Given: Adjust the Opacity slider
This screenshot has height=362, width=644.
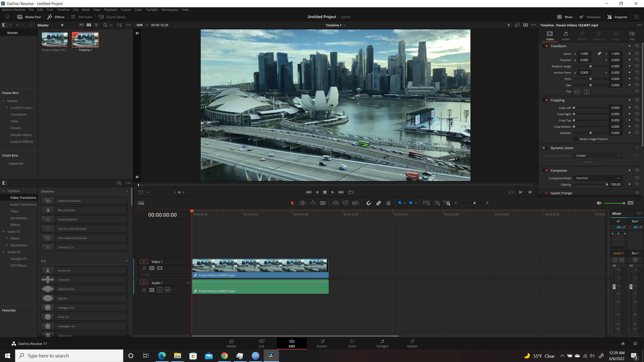Looking at the screenshot, I should click(591, 185).
